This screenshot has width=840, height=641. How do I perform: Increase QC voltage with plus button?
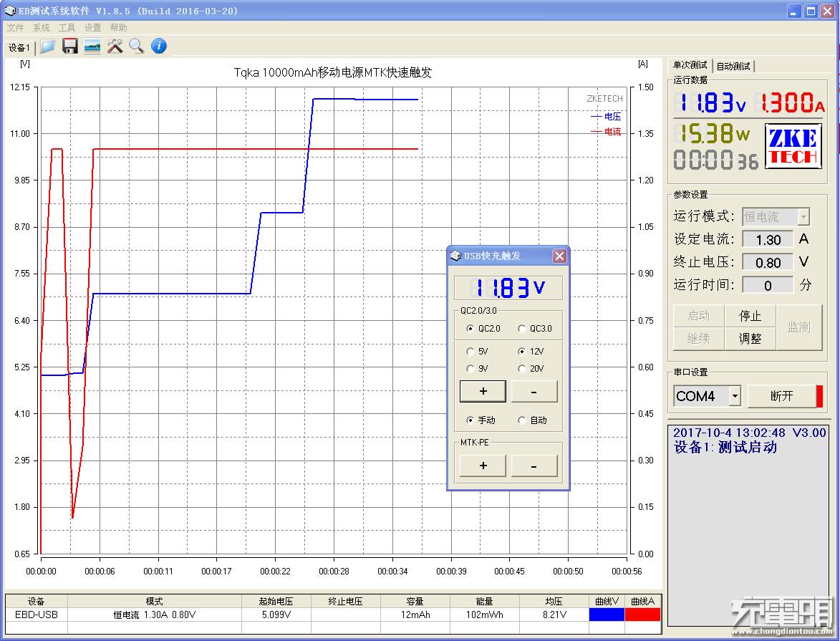[x=483, y=391]
